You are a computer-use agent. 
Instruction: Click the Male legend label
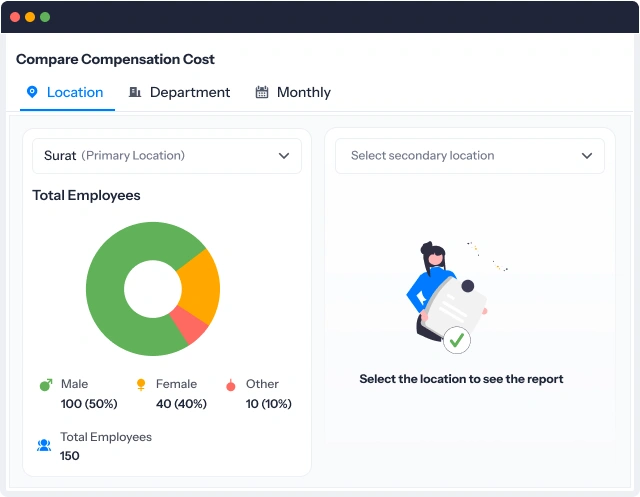74,384
